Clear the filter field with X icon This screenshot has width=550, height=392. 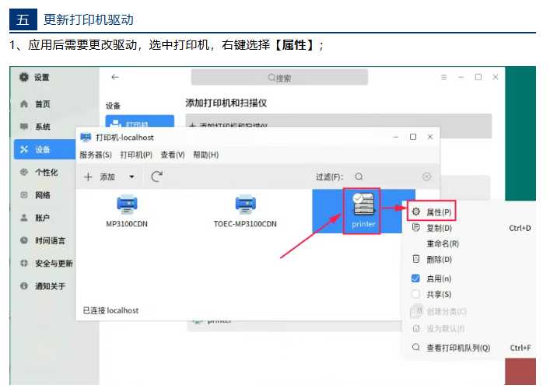tap(426, 177)
